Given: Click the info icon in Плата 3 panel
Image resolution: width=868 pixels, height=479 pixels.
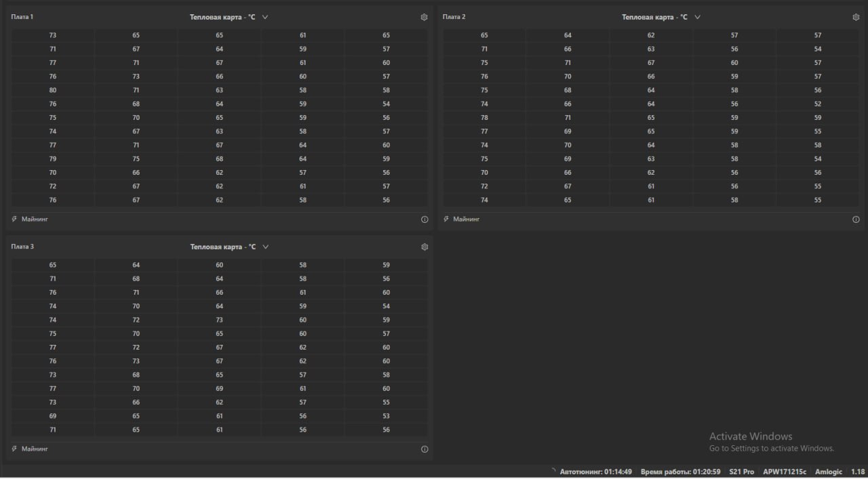Looking at the screenshot, I should pos(425,449).
